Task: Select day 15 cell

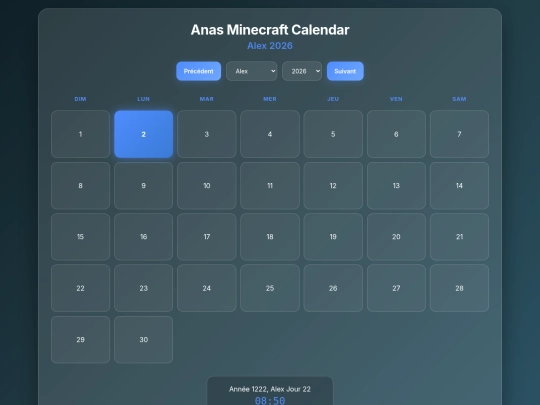Action: [81, 237]
